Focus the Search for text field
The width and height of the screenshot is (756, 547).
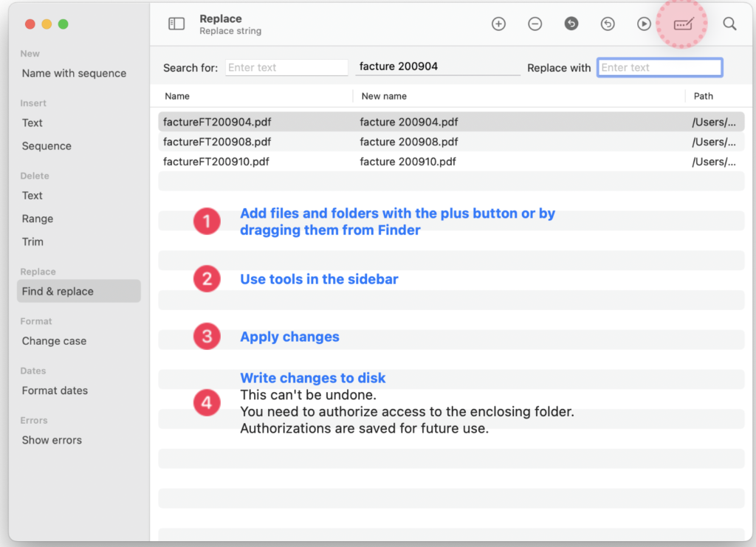[286, 67]
